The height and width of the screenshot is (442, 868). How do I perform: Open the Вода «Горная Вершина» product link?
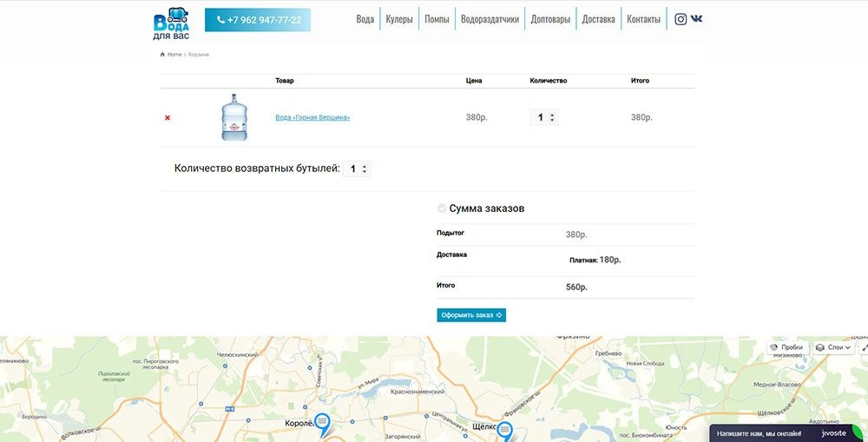pos(312,117)
